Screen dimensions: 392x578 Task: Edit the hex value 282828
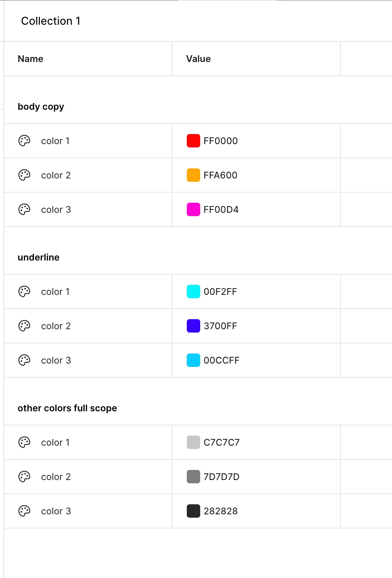tap(221, 511)
